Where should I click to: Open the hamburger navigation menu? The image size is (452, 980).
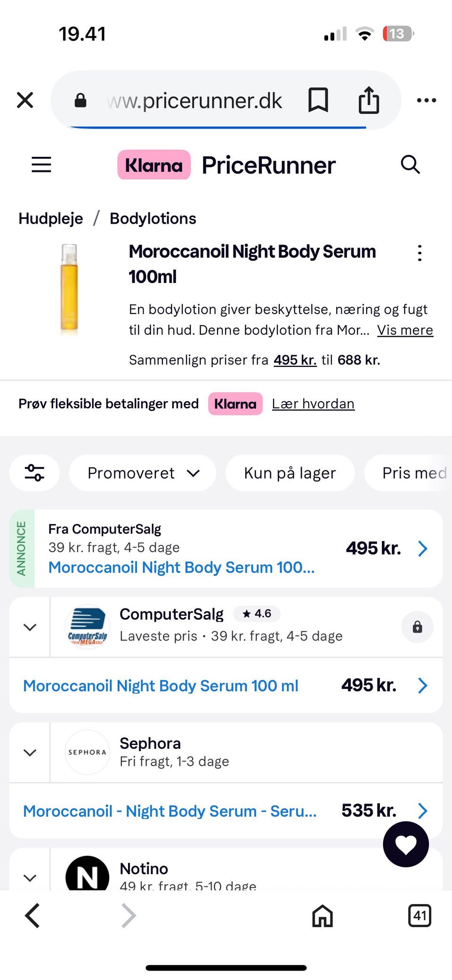pos(41,165)
